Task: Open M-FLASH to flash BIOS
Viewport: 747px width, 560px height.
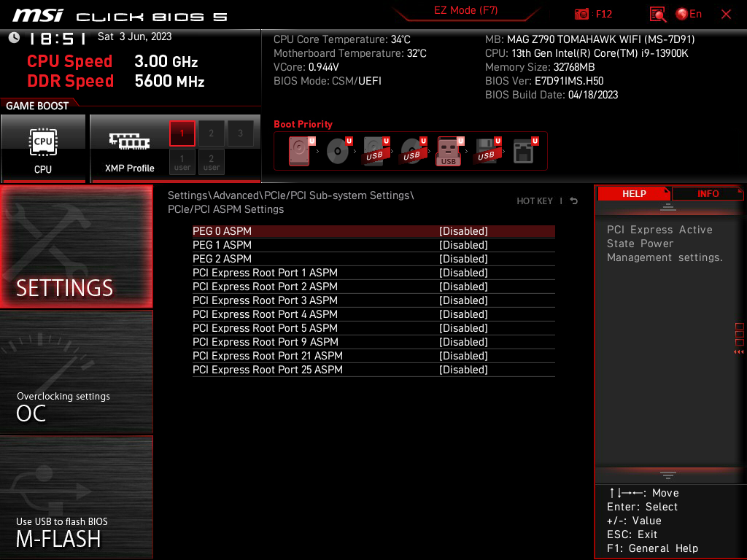Action: [x=76, y=497]
